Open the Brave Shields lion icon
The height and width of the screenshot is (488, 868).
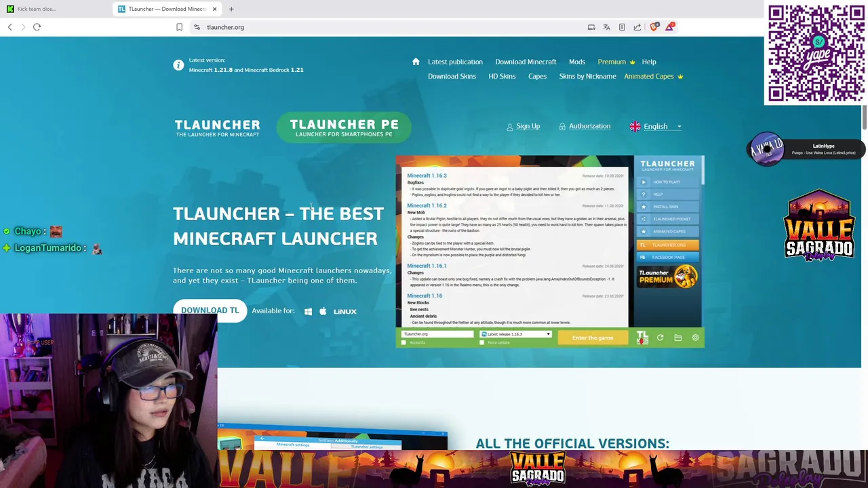click(x=654, y=27)
